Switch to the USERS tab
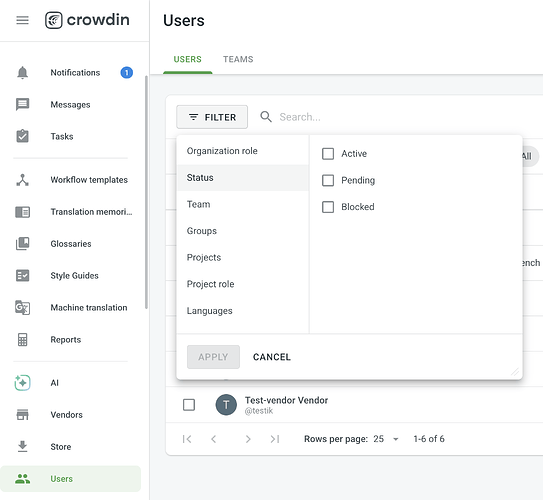Image resolution: width=543 pixels, height=500 pixels. 187,59
